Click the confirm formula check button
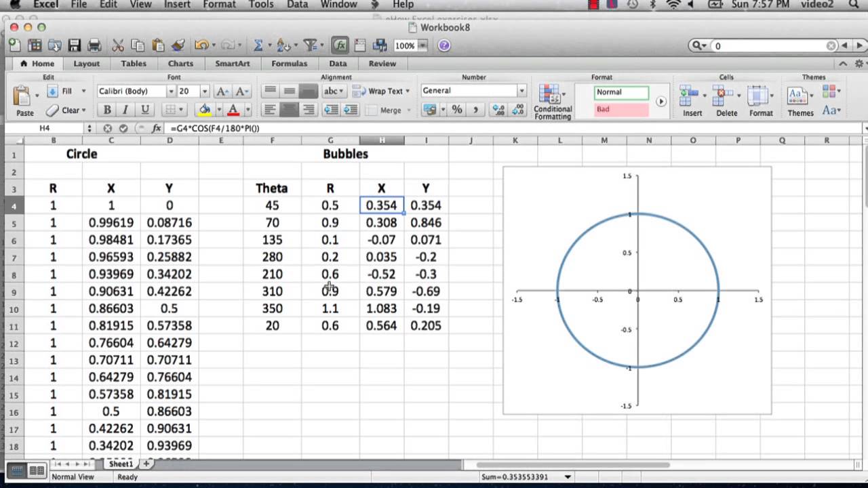The image size is (868, 488). click(123, 128)
